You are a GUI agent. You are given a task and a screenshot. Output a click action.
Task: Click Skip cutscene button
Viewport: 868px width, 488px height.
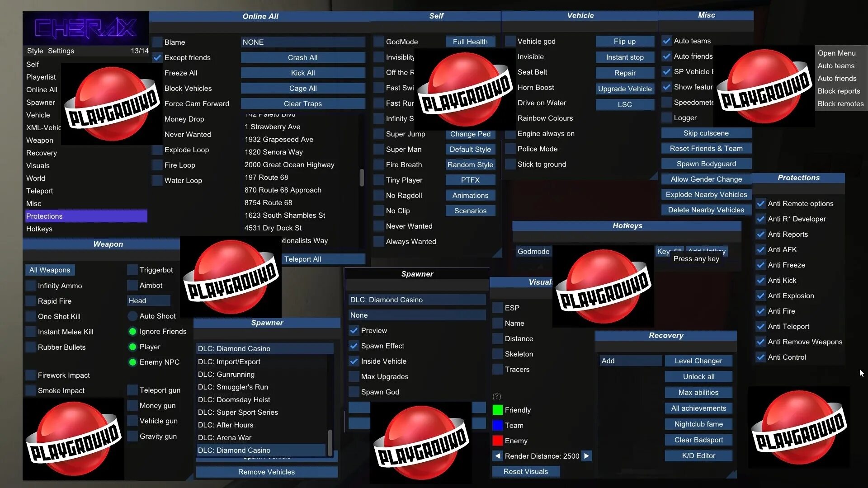tap(706, 133)
